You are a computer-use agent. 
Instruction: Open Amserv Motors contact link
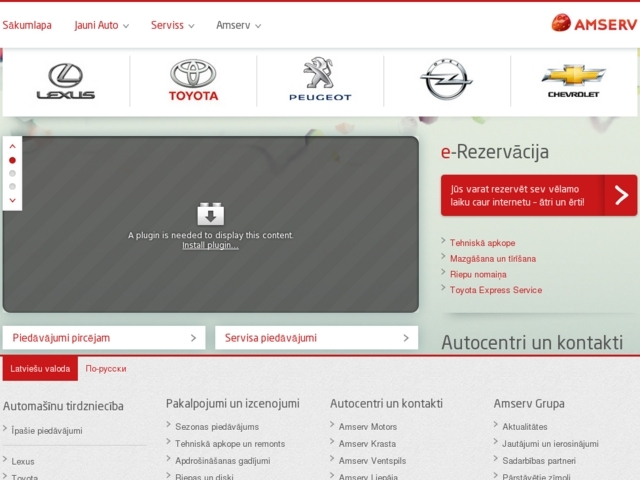coord(368,427)
